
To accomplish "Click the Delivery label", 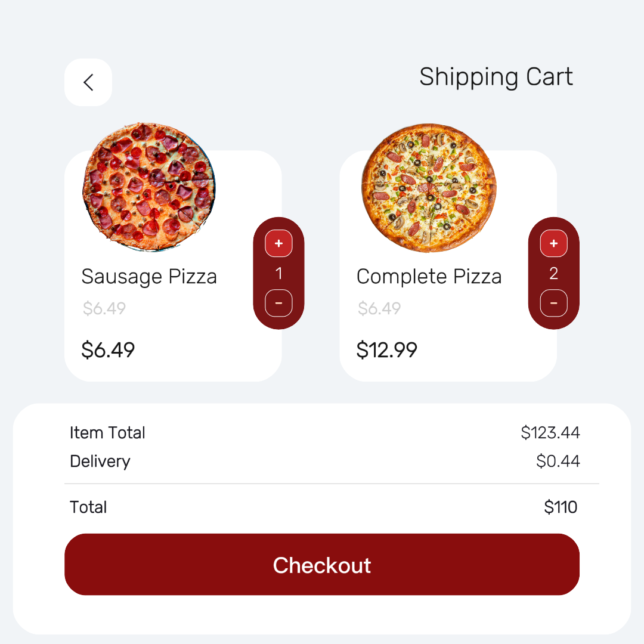I will [100, 461].
